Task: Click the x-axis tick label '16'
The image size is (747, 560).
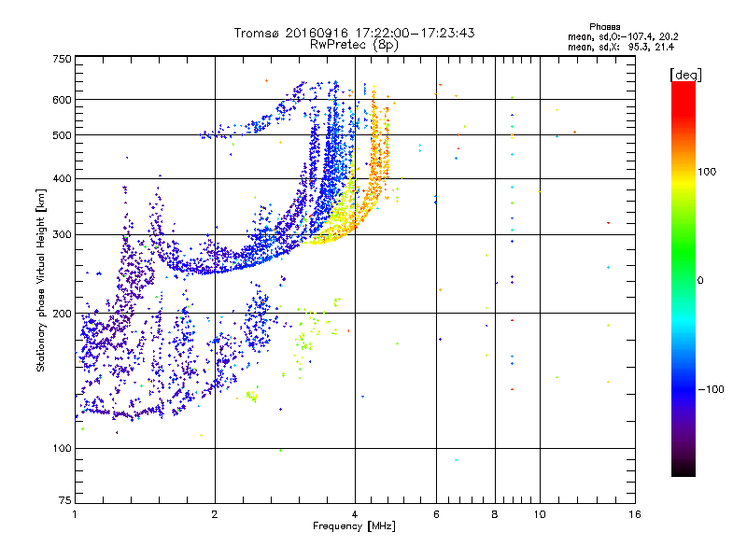Action: click(x=635, y=514)
